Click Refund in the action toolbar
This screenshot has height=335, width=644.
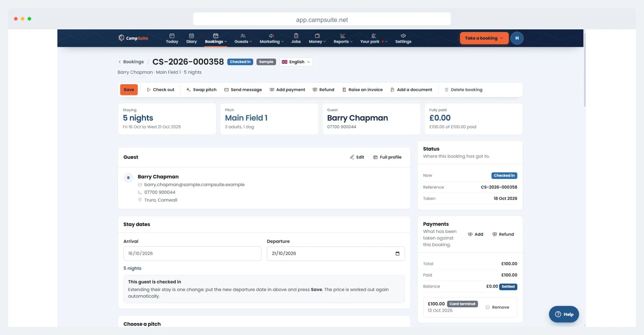[x=324, y=90]
